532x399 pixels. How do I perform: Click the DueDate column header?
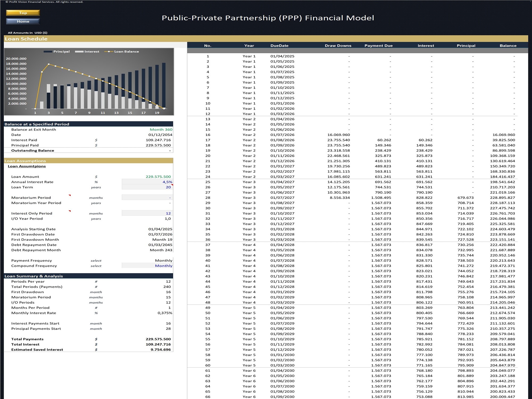279,45
